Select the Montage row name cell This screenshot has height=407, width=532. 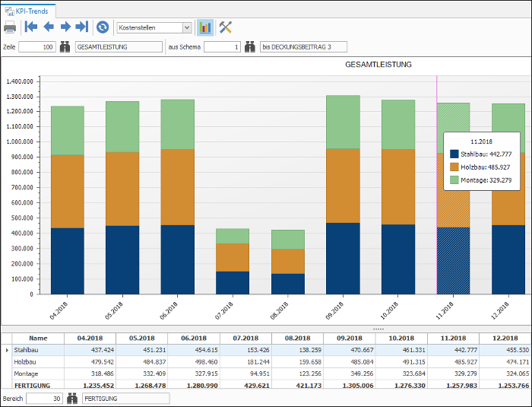coord(38,374)
